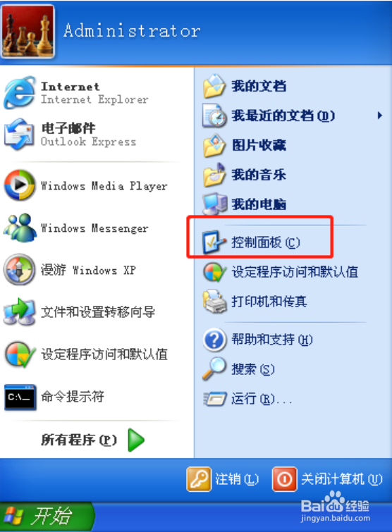Open 搜索 magnifier icon
Screen dimensions: 392x532
[x=214, y=369]
